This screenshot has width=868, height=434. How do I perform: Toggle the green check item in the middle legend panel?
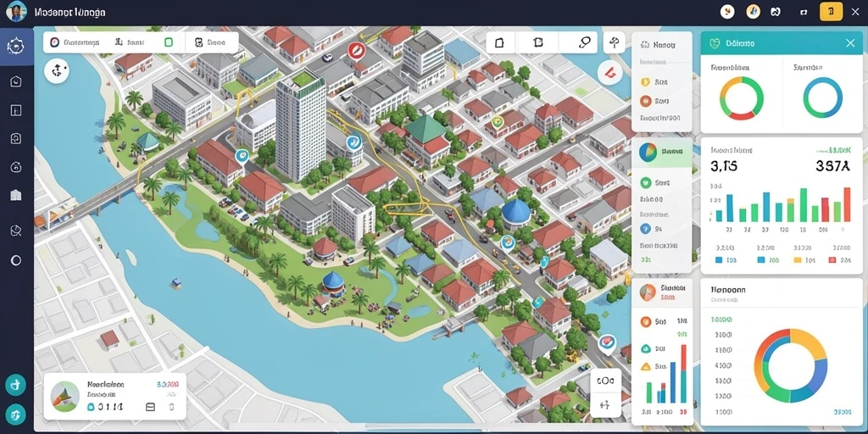pyautogui.click(x=645, y=182)
